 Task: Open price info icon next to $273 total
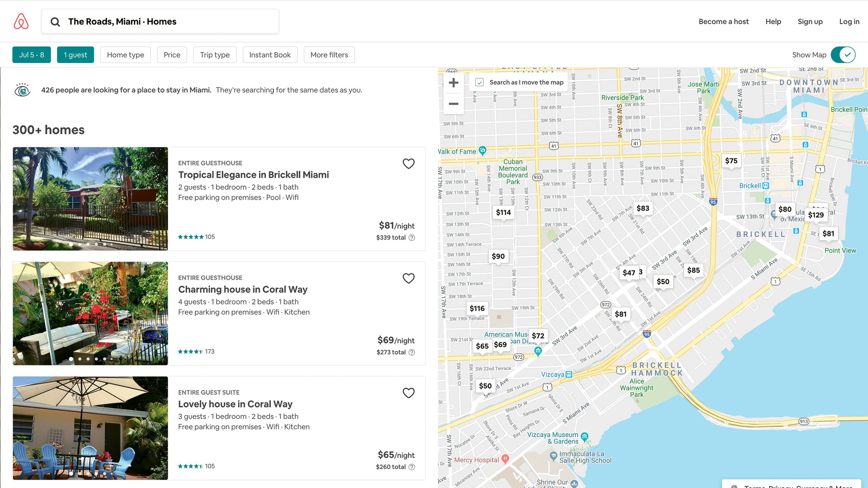click(x=412, y=352)
